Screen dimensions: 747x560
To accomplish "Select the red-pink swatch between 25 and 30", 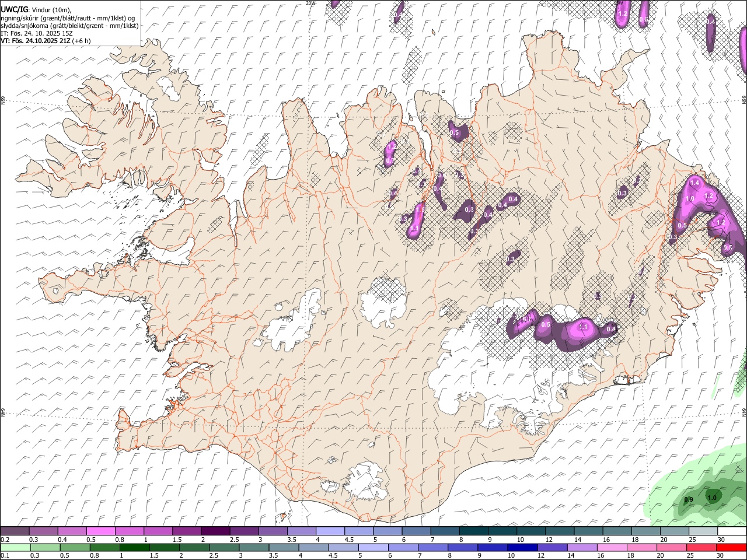I will point(701,547).
